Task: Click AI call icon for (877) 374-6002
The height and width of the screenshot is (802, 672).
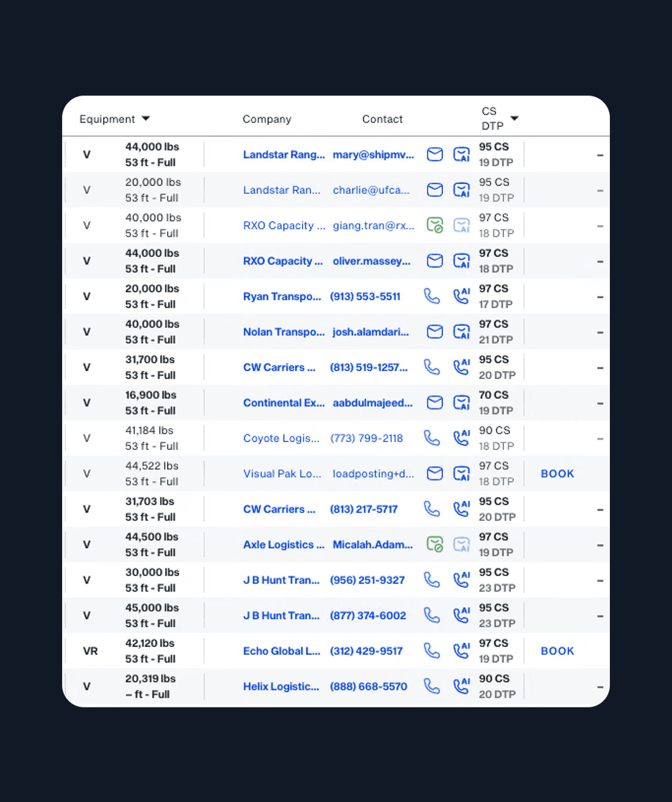Action: (x=461, y=616)
